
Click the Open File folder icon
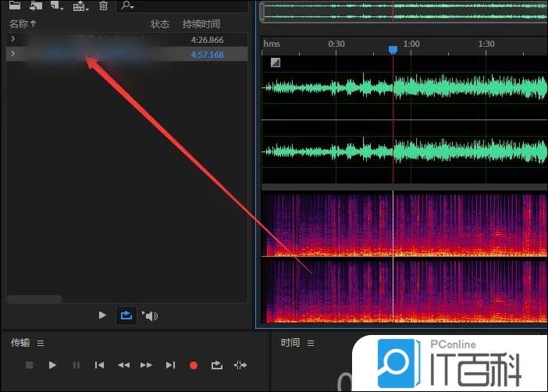tap(15, 5)
